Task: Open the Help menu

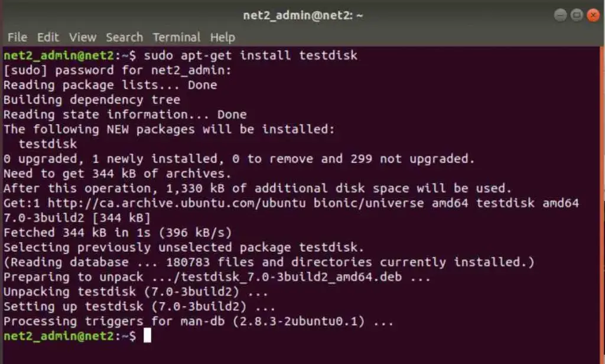Action: (x=223, y=37)
